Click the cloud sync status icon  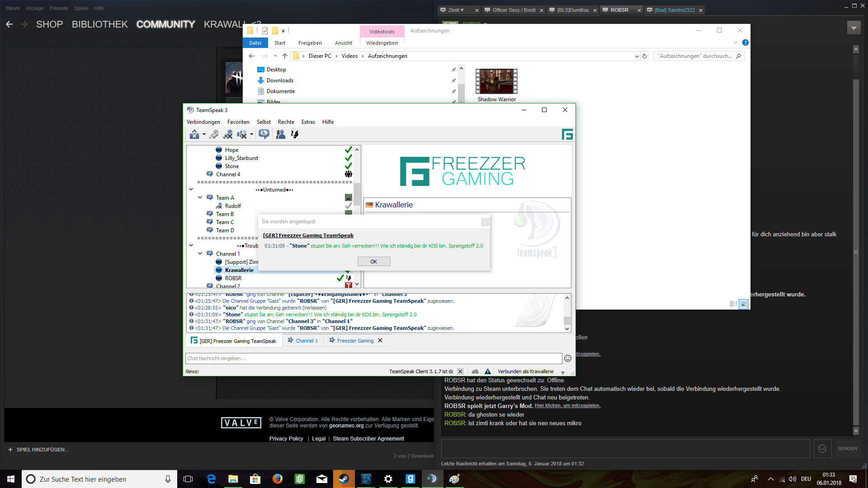[x=475, y=371]
